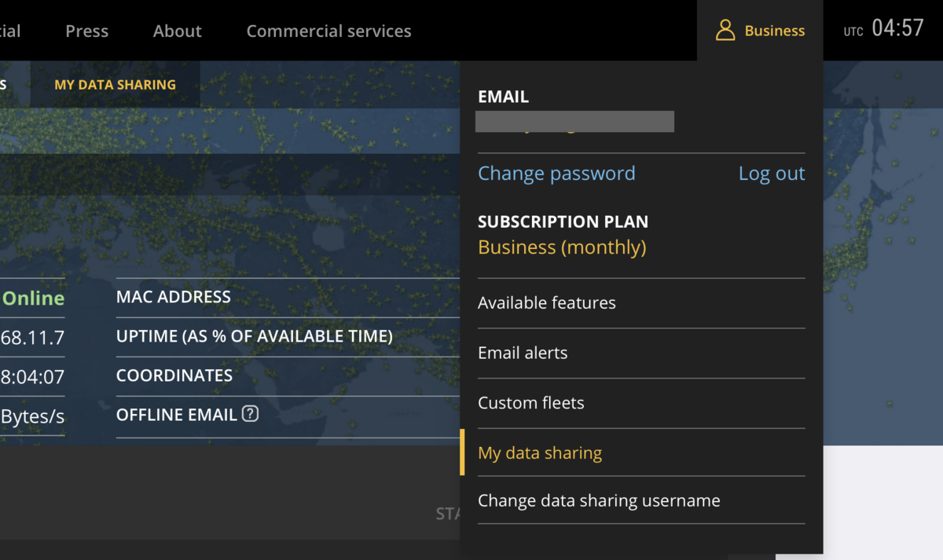Click the UTC 04:57 clock display
Screen dimensions: 943x560
click(x=883, y=30)
